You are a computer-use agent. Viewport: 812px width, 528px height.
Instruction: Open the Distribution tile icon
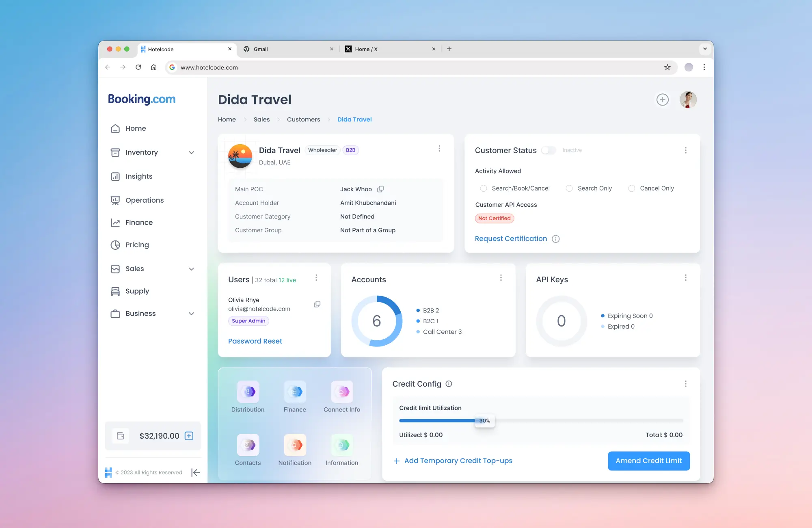coord(248,392)
